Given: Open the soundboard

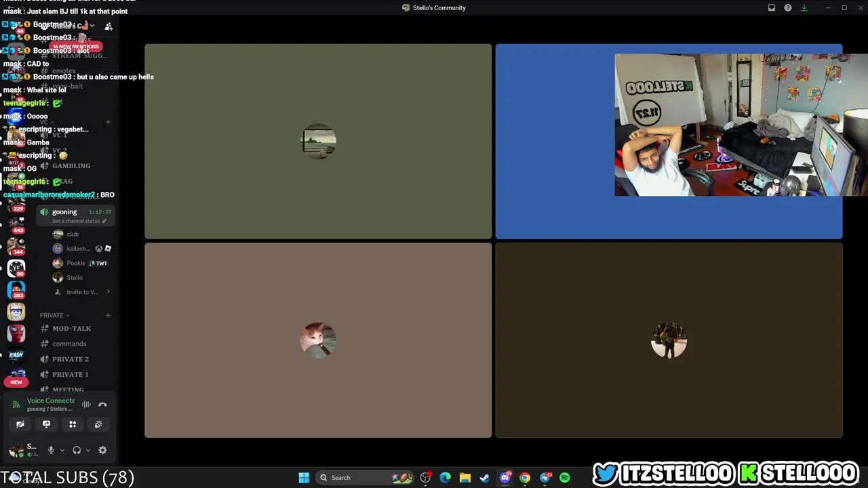Looking at the screenshot, I should click(x=98, y=424).
